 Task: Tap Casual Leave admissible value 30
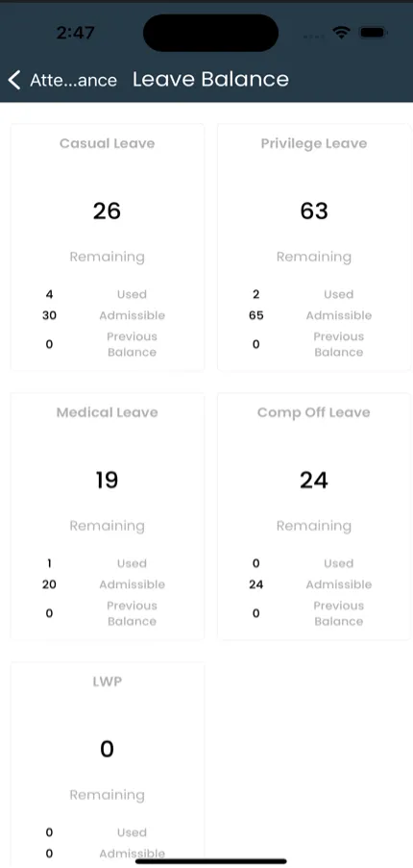[49, 315]
